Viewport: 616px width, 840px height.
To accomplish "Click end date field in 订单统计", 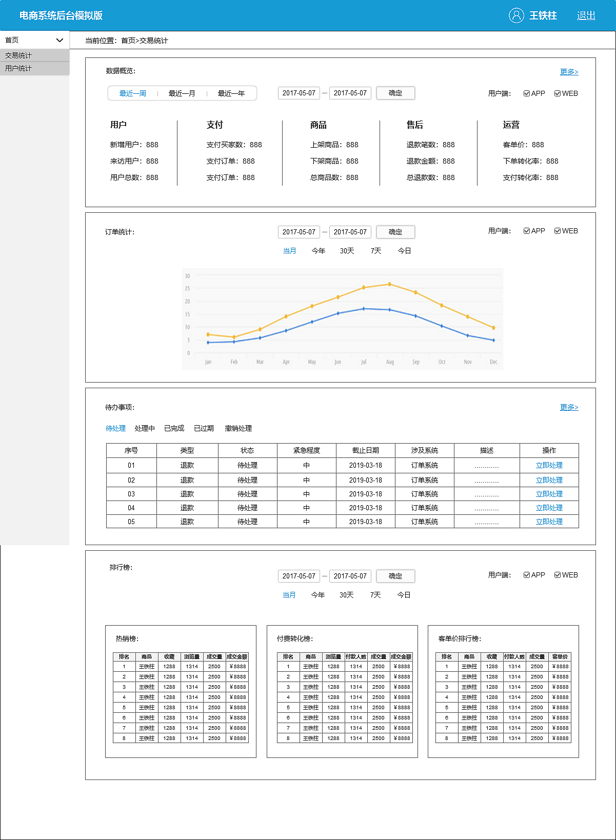I will point(350,232).
